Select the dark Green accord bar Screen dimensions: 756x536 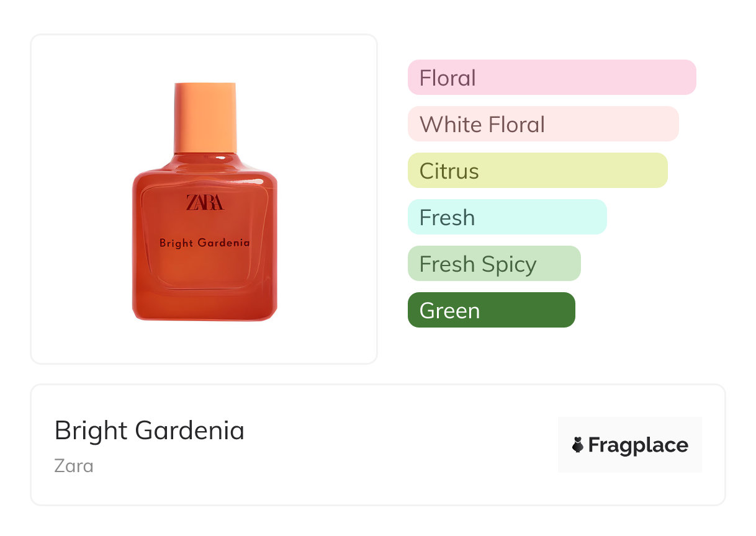(x=491, y=310)
